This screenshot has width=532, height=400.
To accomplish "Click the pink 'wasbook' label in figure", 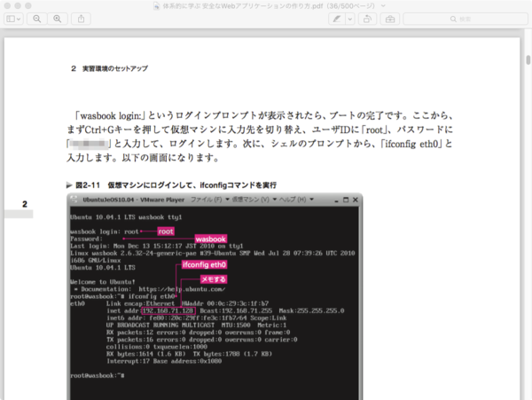I will click(211, 239).
